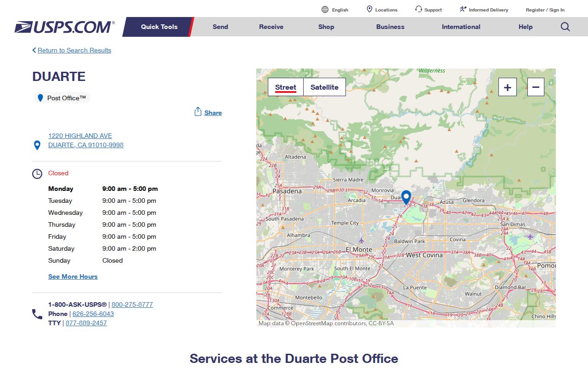Click Thursday row label
This screenshot has height=368, width=588.
point(62,224)
